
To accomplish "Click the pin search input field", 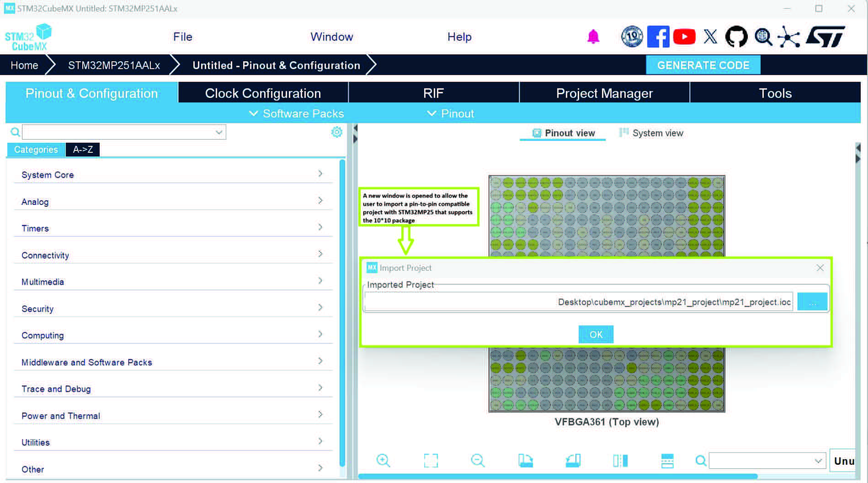I will tap(761, 461).
